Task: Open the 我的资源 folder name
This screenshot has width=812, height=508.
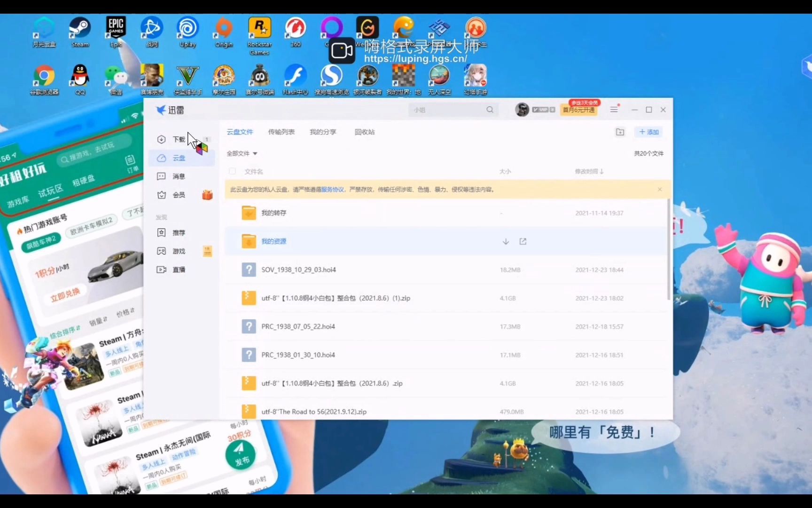Action: [273, 241]
